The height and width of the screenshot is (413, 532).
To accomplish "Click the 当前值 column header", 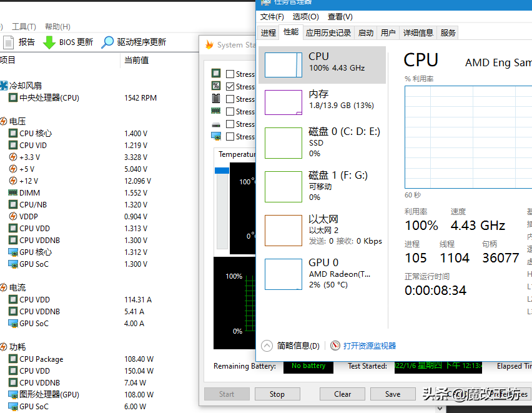I will coord(137,61).
